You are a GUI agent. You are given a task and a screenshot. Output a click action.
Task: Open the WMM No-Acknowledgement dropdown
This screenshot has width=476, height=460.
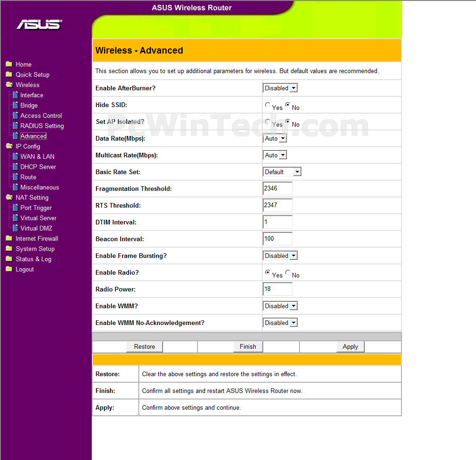tap(280, 323)
